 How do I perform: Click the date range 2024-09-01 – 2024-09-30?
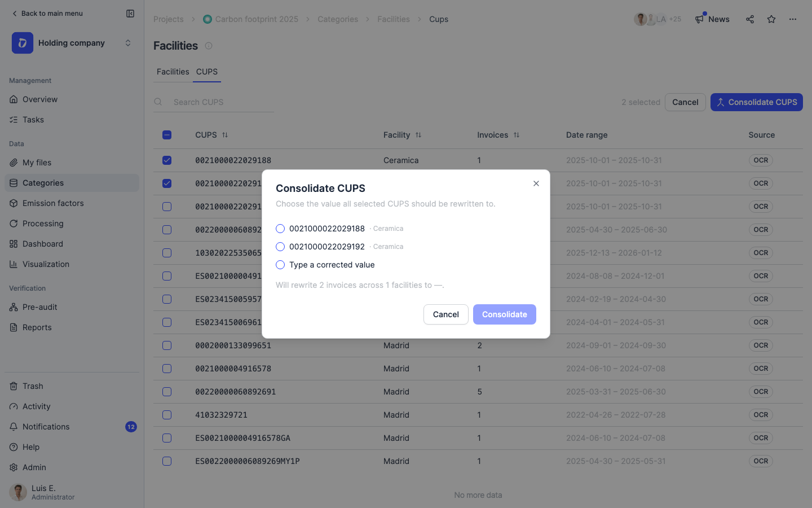[616, 345]
